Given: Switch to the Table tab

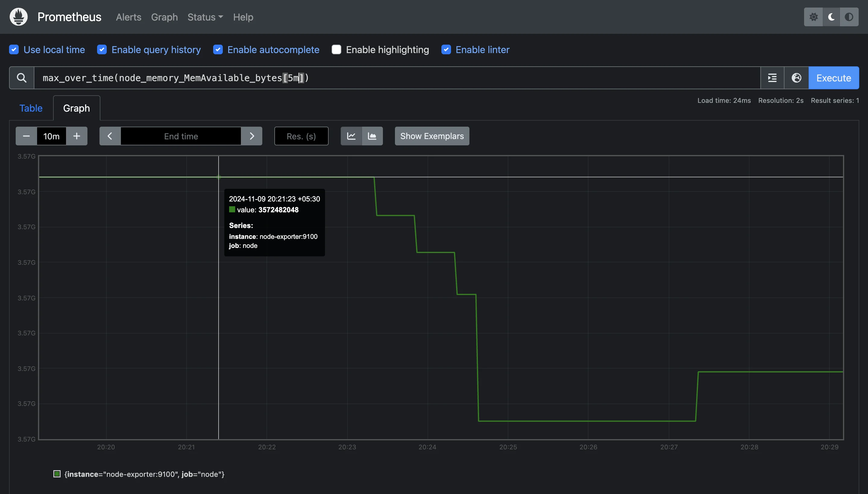Looking at the screenshot, I should pyautogui.click(x=30, y=108).
